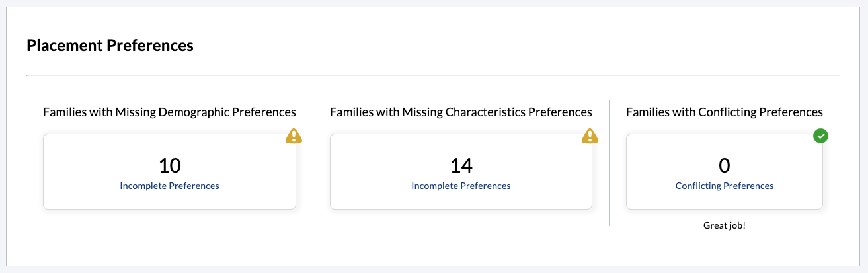Open the Conflicting Preferences link
This screenshot has height=273, width=868.
click(x=724, y=186)
